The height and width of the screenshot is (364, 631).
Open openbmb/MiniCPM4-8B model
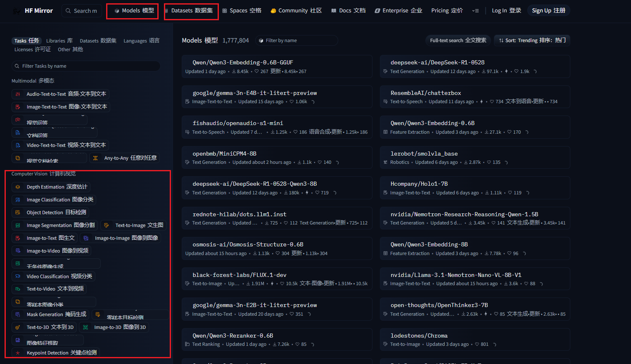[x=277, y=158]
